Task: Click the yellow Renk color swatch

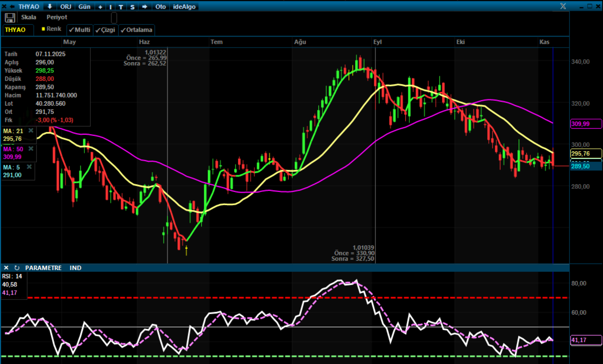Action: [43, 29]
